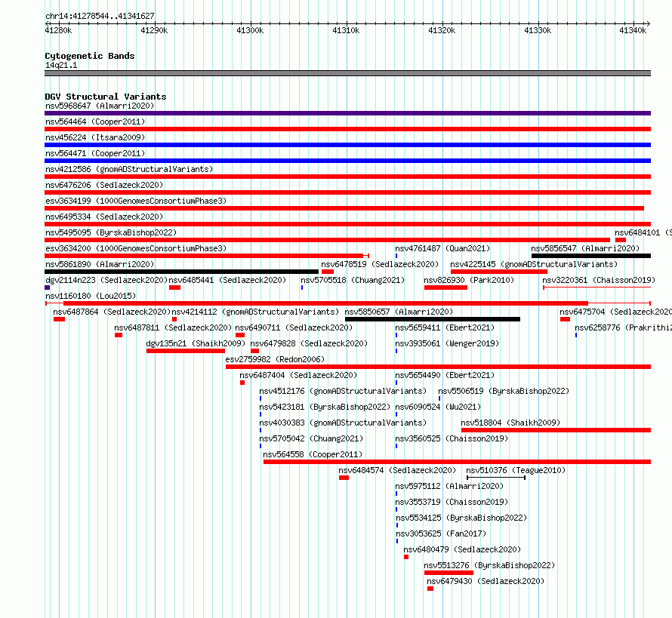Click nsv6476206 (Sedlazeck2020) variant label
Image resolution: width=672 pixels, height=618 pixels.
click(104, 185)
